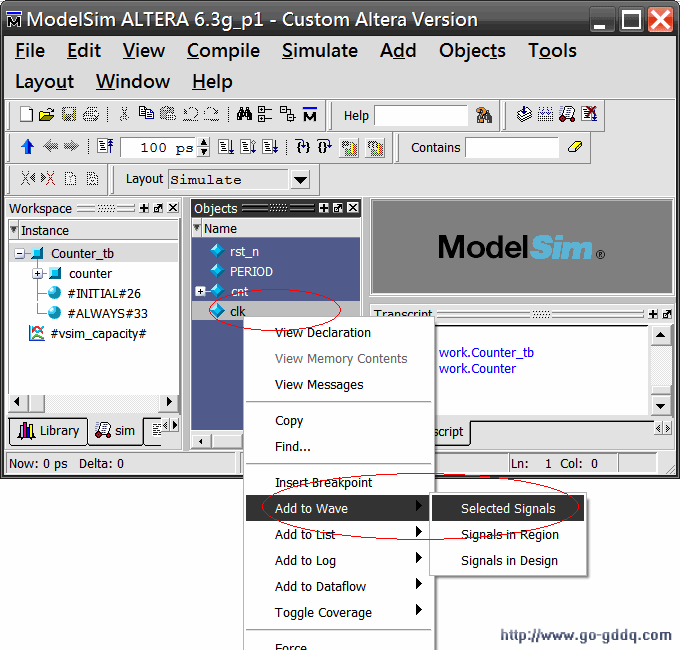Click the Find binoculars icon
Viewport: 680px width, 650px height.
tap(243, 115)
